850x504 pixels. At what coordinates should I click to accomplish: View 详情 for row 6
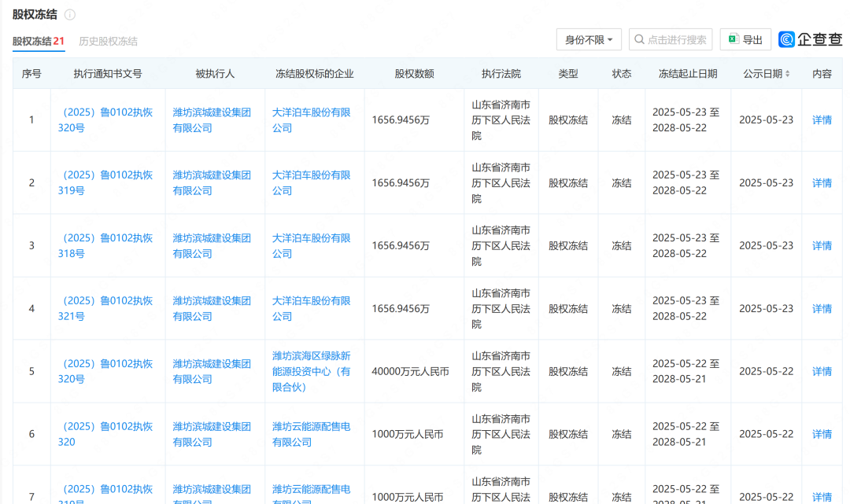click(x=822, y=434)
